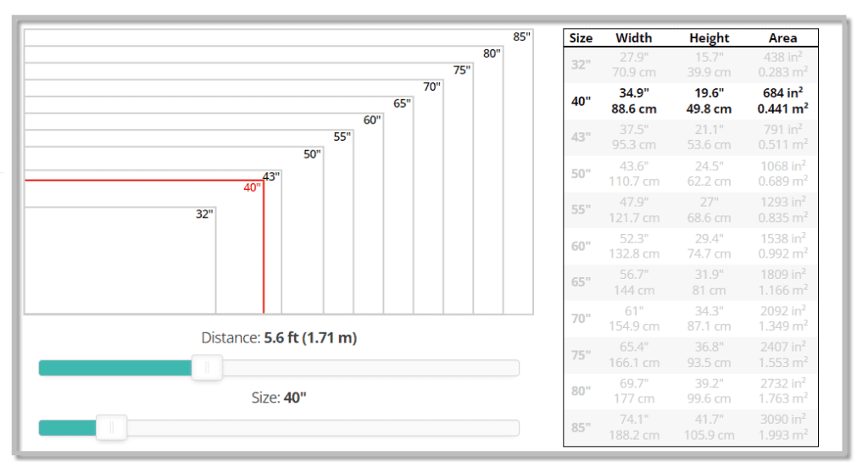Select the 80" row in the table
The height and width of the screenshot is (462, 868).
pyautogui.click(x=690, y=392)
